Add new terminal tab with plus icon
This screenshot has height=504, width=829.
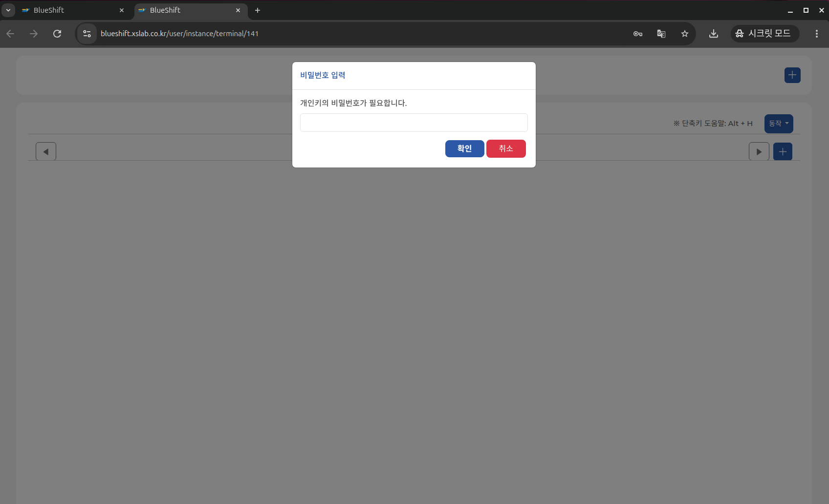pos(783,152)
